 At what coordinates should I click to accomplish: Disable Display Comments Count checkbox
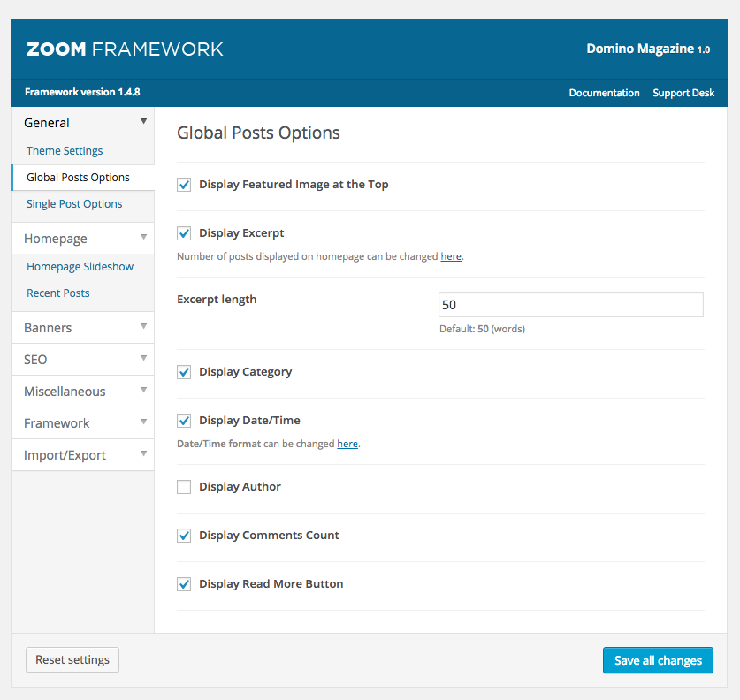(x=184, y=536)
